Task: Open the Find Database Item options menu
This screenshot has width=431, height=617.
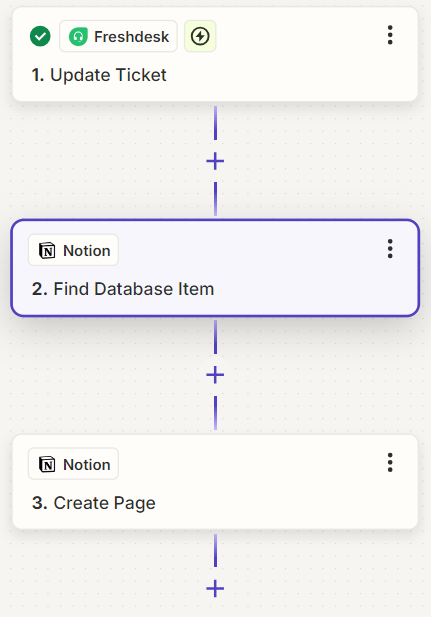Action: [x=390, y=249]
